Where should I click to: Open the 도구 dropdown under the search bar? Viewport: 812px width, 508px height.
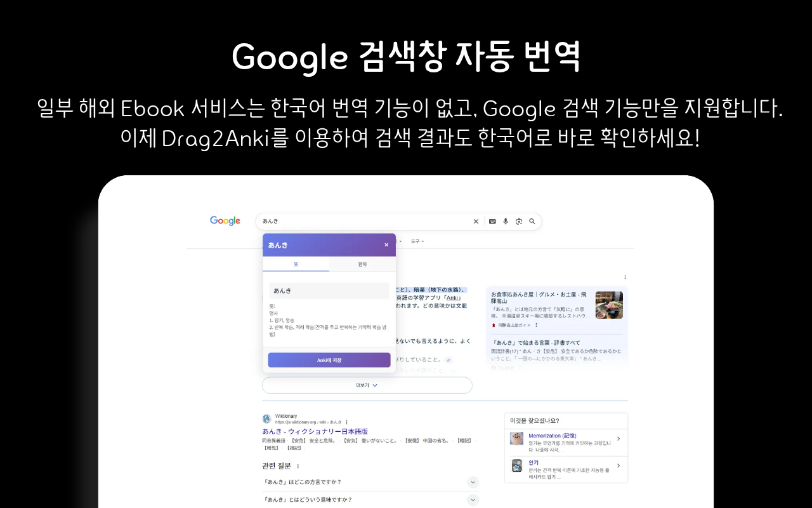tap(417, 241)
